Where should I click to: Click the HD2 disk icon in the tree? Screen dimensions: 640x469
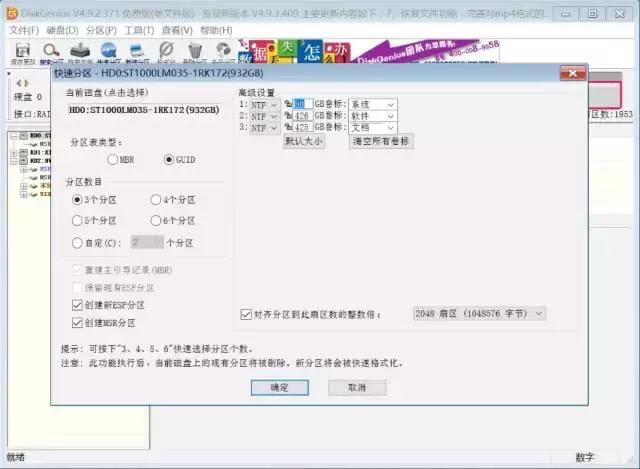(x=24, y=161)
